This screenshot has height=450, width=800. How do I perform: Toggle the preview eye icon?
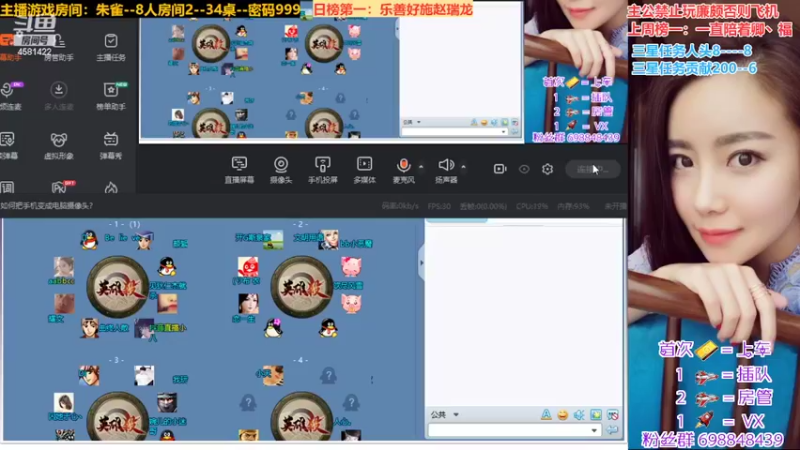tap(524, 169)
